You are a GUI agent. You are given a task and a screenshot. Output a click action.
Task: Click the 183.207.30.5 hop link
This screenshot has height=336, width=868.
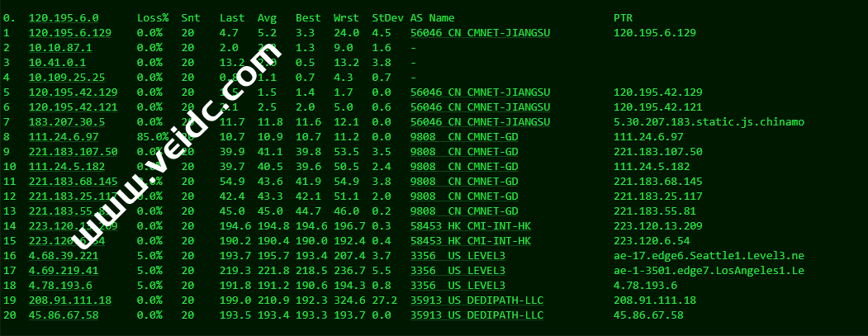[x=66, y=122]
